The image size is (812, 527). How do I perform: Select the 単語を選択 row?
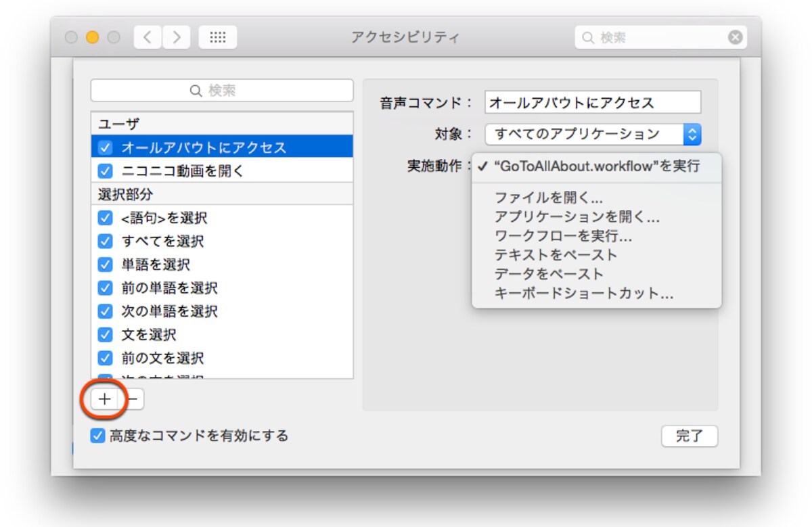pos(222,265)
